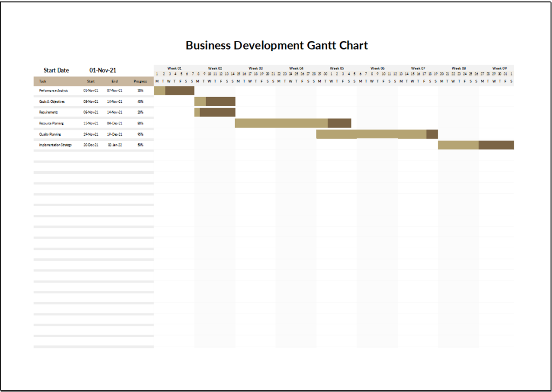Click the 'Goals & Objectives' task name

[53, 101]
